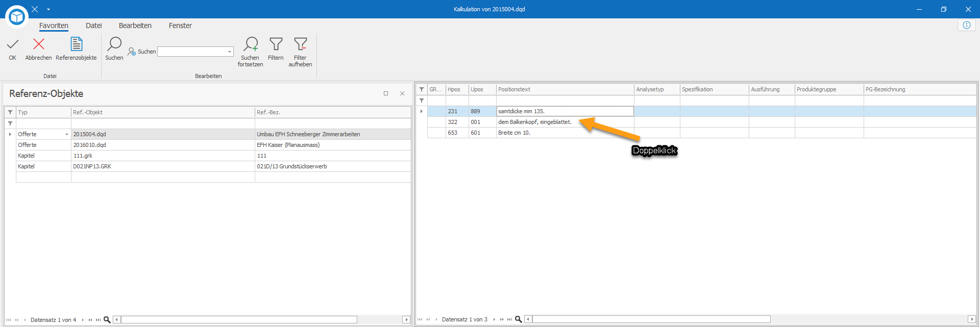Viewport: 980px width, 327px height.
Task: Go to next record in positions navigator
Action: coord(494,319)
